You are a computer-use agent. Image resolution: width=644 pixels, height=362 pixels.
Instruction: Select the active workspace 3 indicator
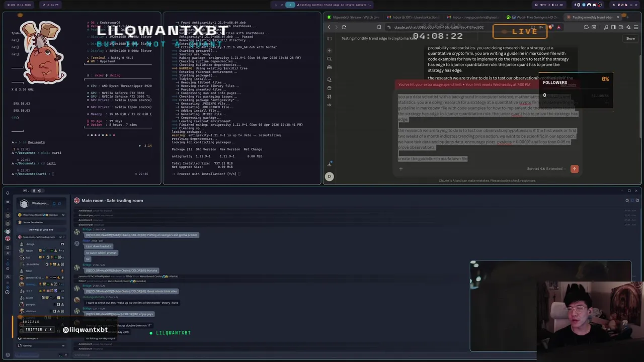click(290, 5)
